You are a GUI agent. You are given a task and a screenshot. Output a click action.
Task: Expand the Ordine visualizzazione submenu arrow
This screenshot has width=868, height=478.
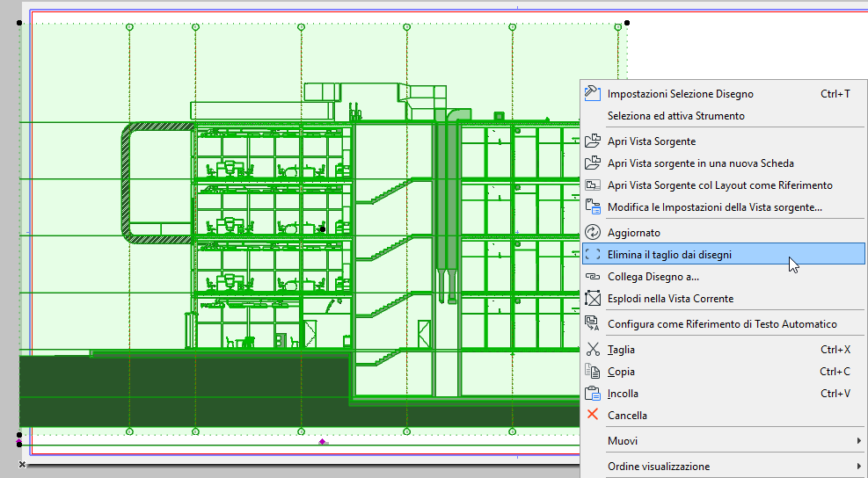click(x=858, y=467)
